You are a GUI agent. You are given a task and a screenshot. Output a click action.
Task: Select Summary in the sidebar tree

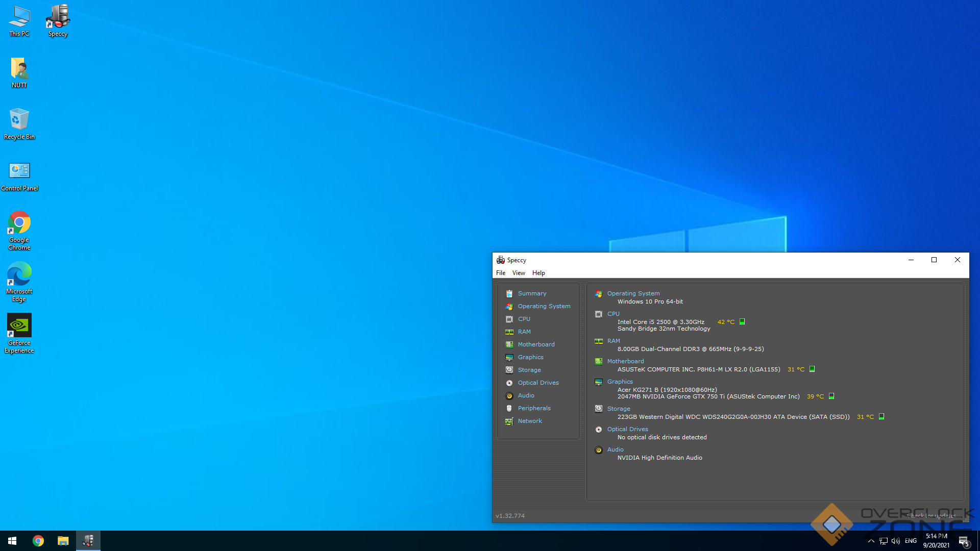click(532, 293)
